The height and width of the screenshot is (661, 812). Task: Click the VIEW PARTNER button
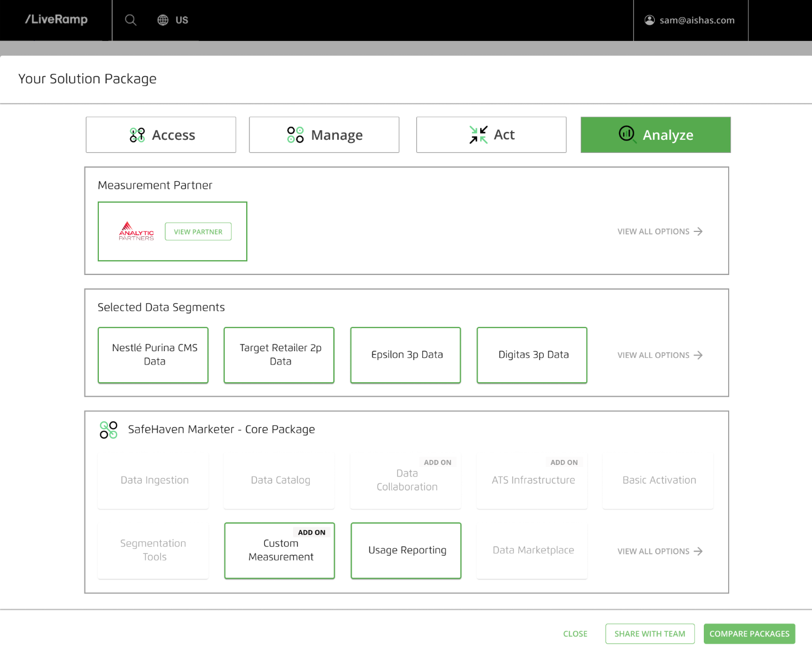198,231
